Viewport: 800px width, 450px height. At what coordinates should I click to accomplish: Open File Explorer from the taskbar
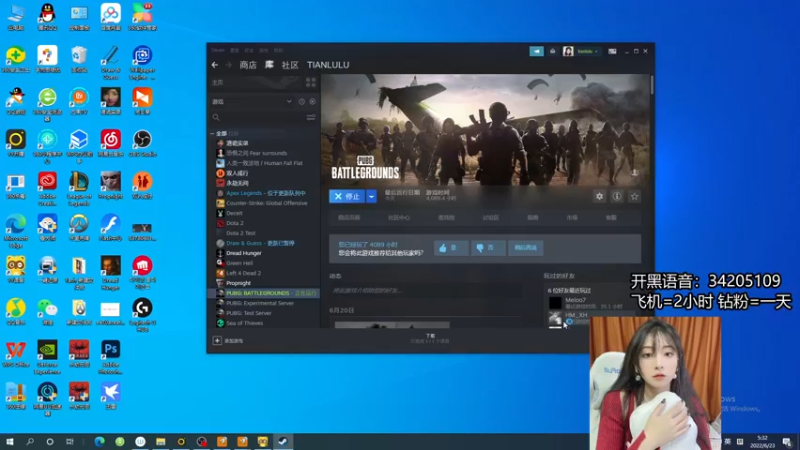(x=161, y=441)
